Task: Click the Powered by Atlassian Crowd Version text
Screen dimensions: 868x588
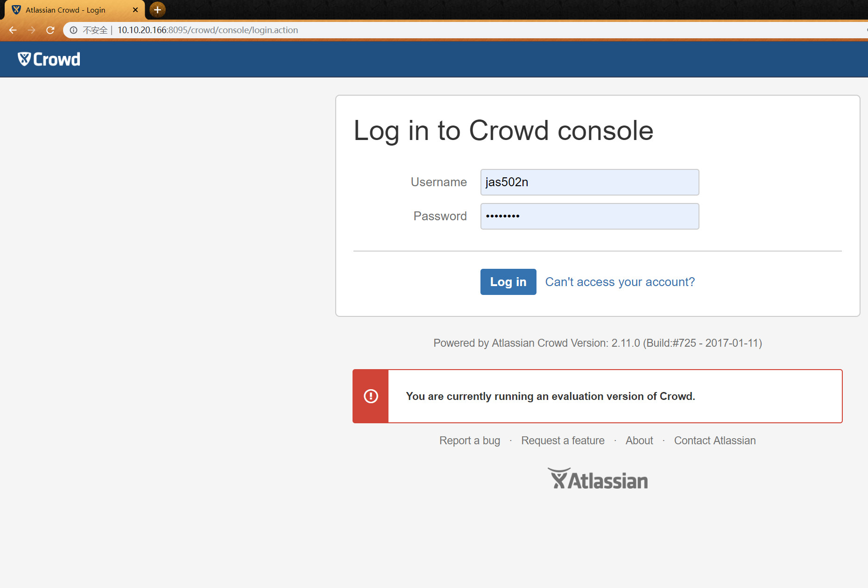Action: [x=598, y=343]
